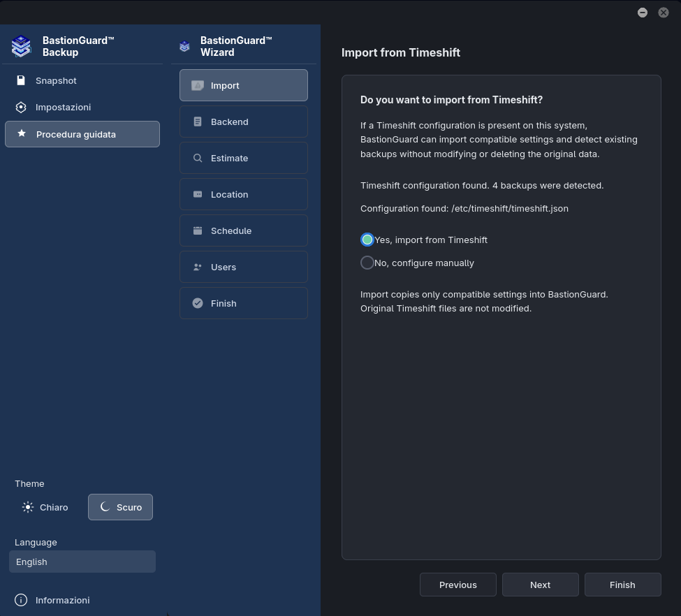Select Yes, import from Timeshift radio
Image resolution: width=681 pixels, height=616 pixels.
coord(367,240)
